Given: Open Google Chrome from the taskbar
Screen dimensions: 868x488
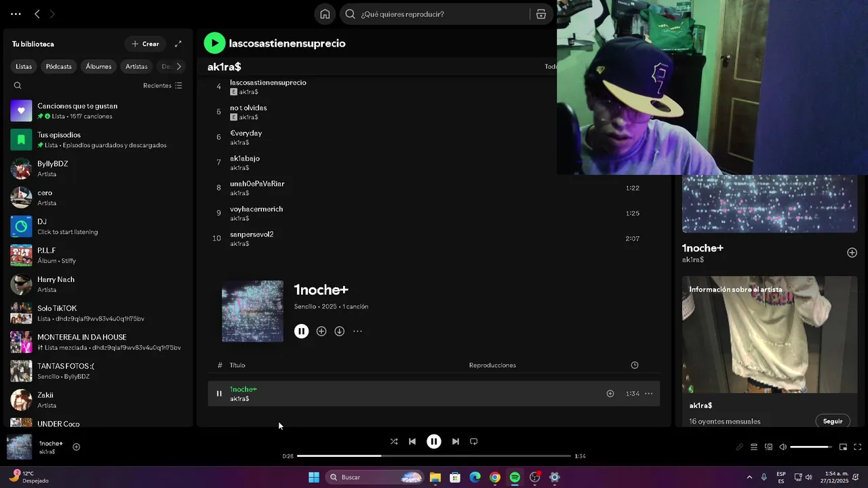Looking at the screenshot, I should click(x=495, y=478).
